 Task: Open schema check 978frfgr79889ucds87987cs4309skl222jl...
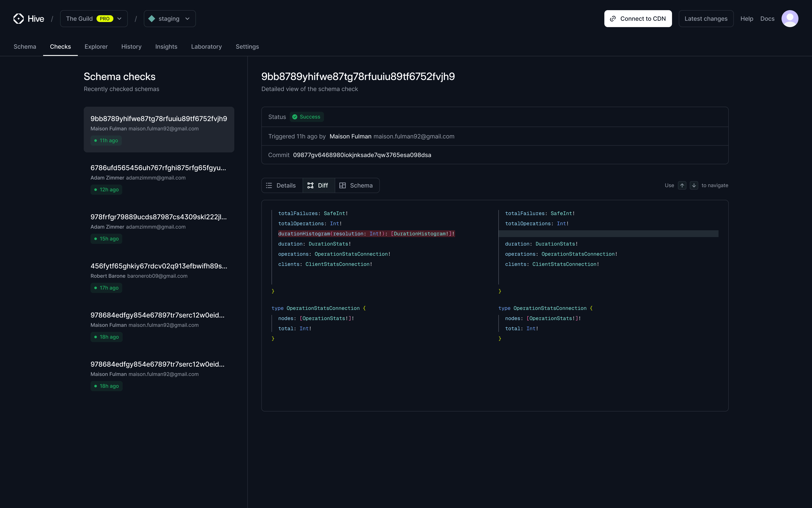click(159, 228)
